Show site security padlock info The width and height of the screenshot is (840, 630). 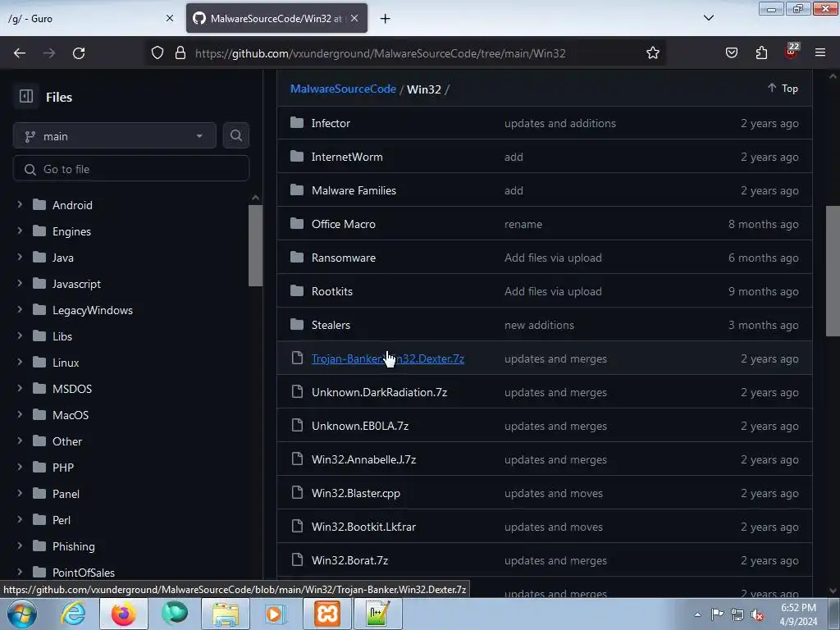[180, 53]
